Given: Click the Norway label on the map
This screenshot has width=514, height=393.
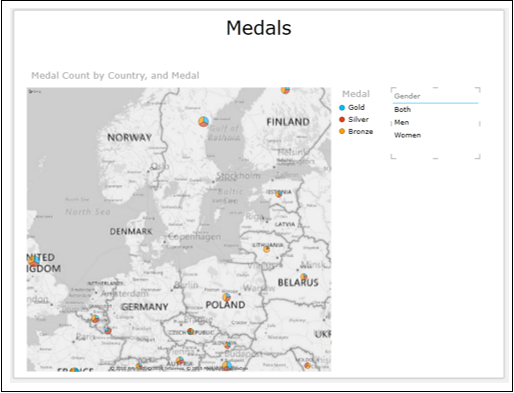Looking at the screenshot, I should (129, 137).
